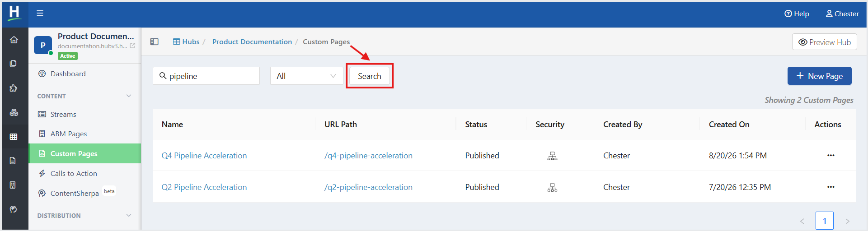Open /q4-pipeline-acceleration URL link

(x=368, y=155)
